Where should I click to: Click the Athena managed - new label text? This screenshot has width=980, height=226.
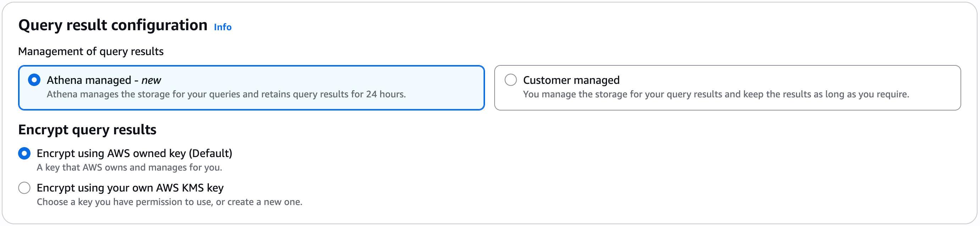tap(104, 80)
